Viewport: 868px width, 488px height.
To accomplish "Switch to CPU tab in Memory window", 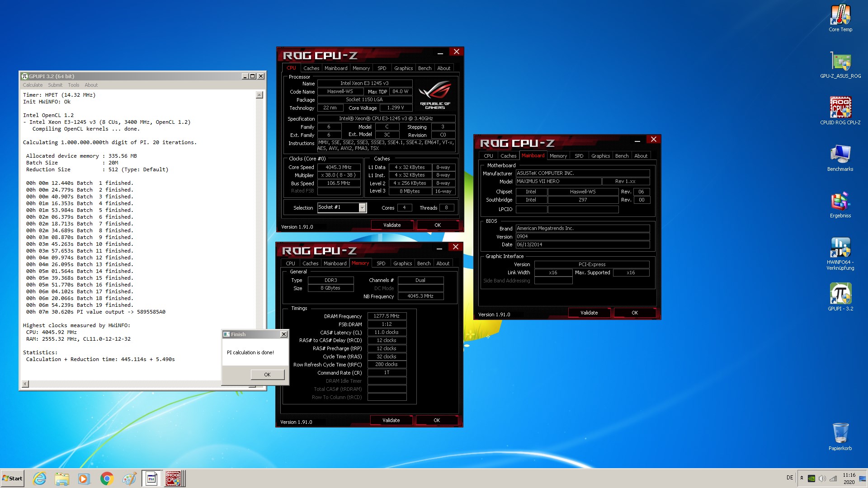I will 290,263.
